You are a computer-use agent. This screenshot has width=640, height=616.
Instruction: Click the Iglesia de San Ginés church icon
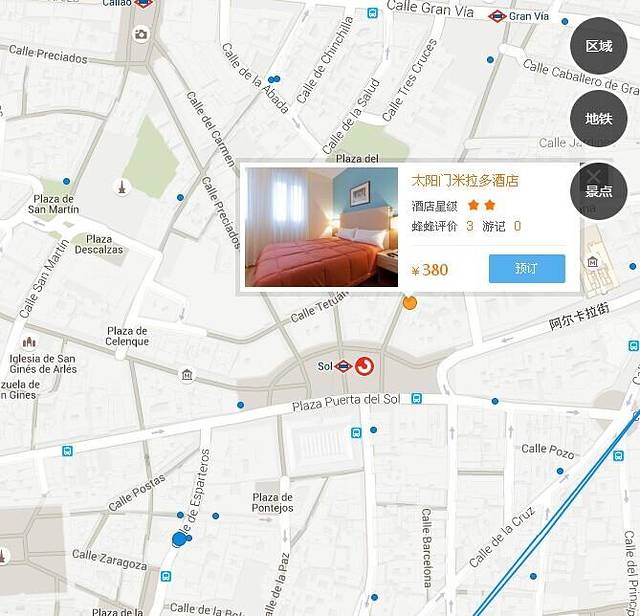(x=29, y=342)
